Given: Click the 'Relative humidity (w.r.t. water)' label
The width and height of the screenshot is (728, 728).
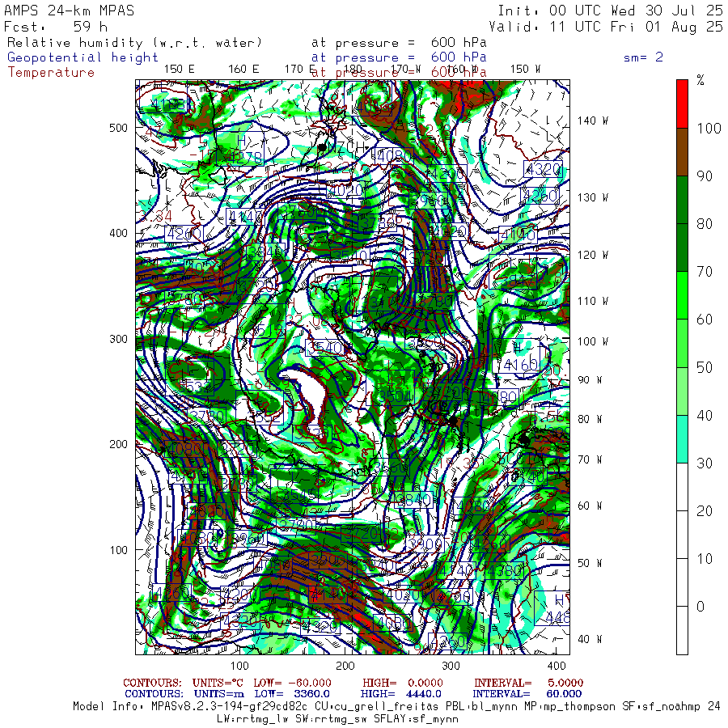Looking at the screenshot, I should pos(134,43).
